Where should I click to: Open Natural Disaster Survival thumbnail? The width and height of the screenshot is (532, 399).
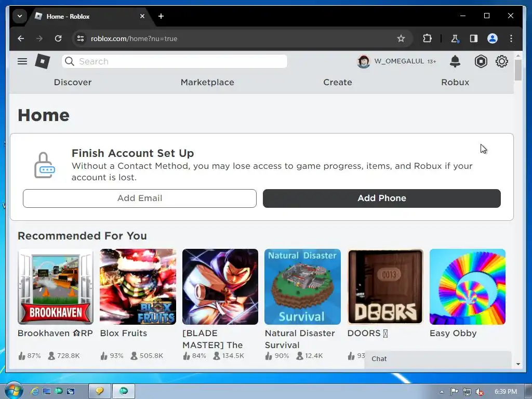[303, 287]
